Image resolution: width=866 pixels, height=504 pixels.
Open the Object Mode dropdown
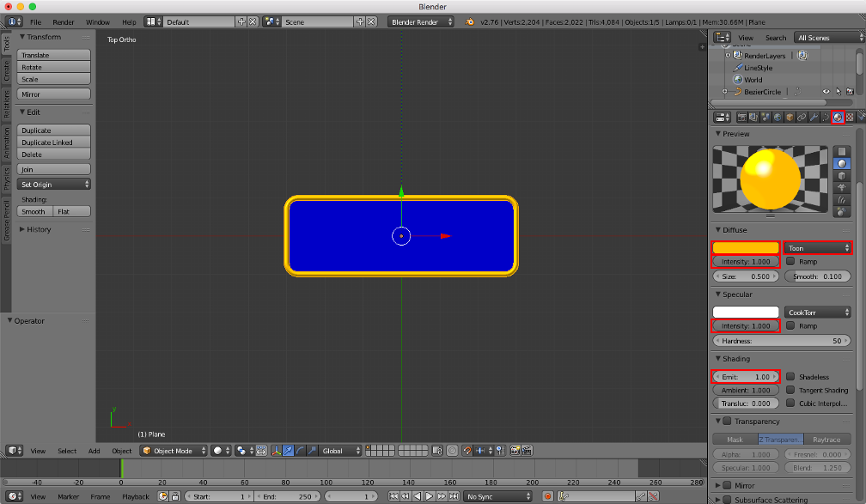174,451
